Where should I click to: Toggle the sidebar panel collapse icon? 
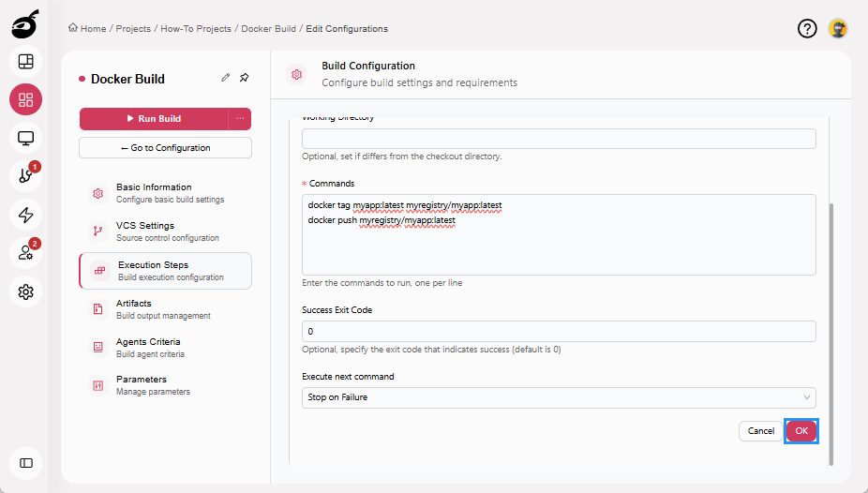[x=26, y=463]
